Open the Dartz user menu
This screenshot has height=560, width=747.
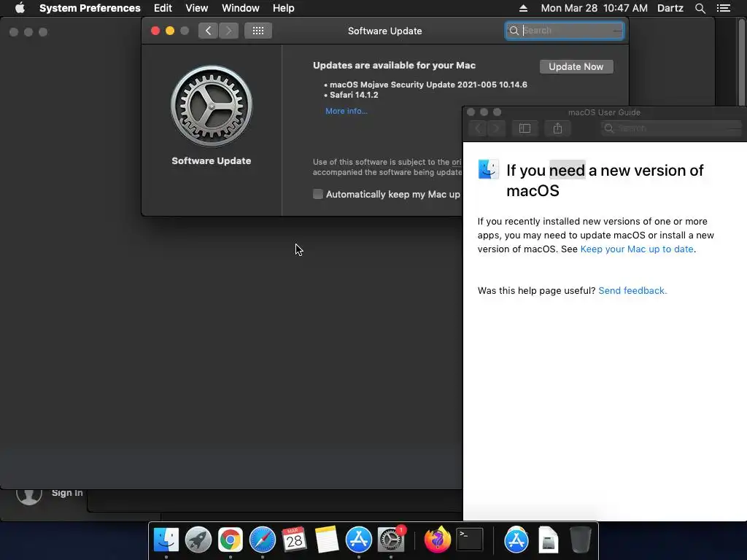pyautogui.click(x=670, y=8)
